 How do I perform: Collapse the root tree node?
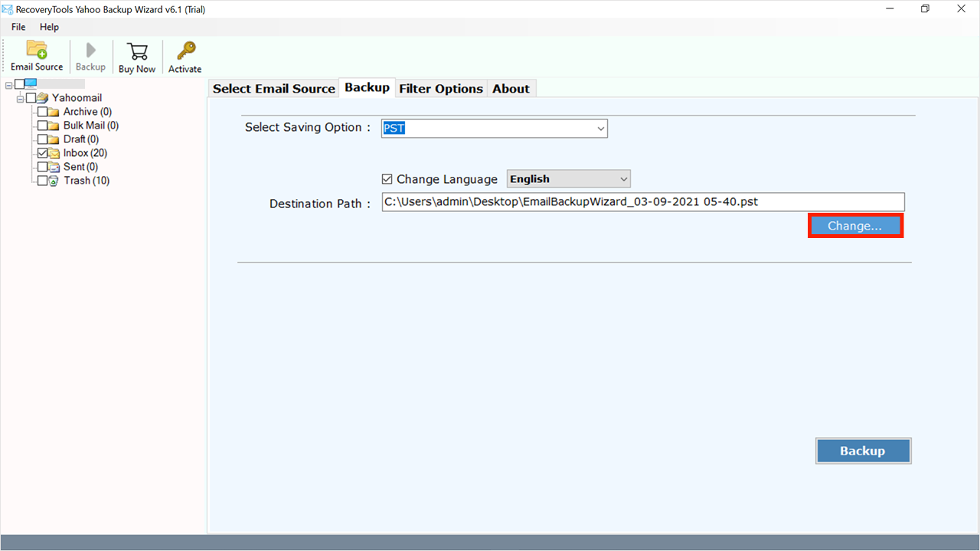pyautogui.click(x=9, y=84)
